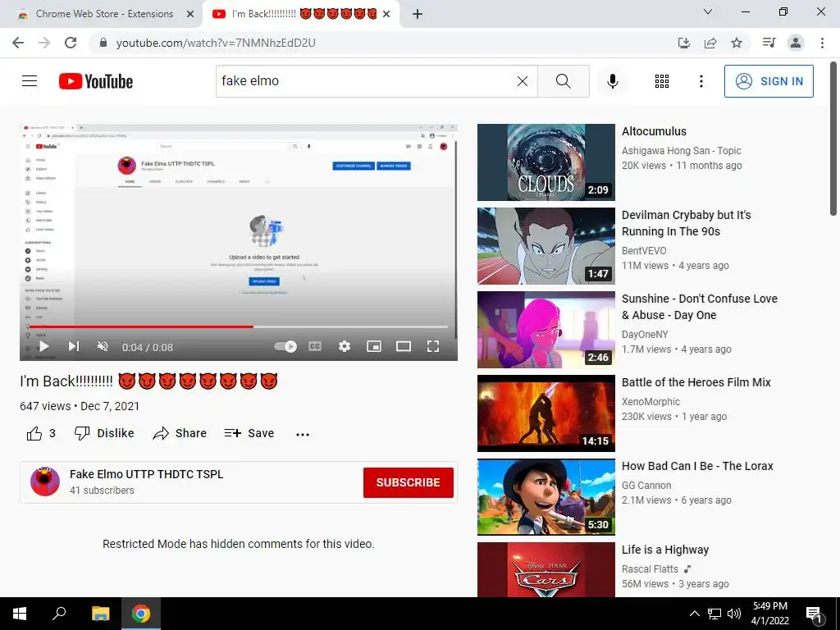This screenshot has height=630, width=840.
Task: Open the Ashigawa Hong San - Topic channel
Action: [682, 151]
